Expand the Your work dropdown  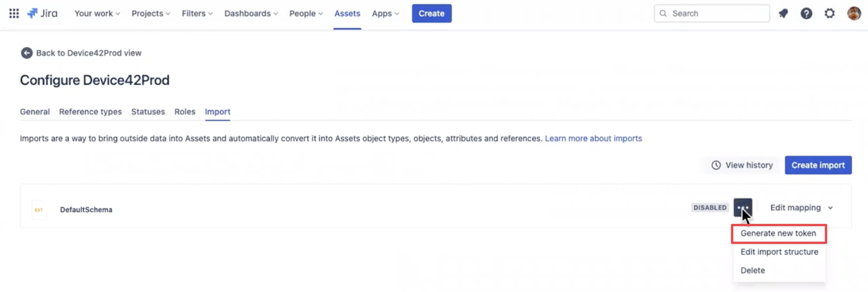97,13
